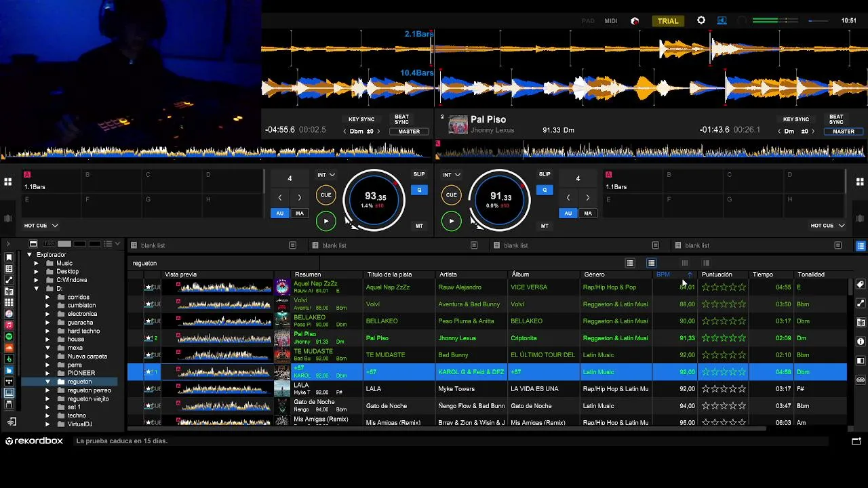Expand the techno folder arrow
This screenshot has height=488, width=868.
tap(47, 415)
